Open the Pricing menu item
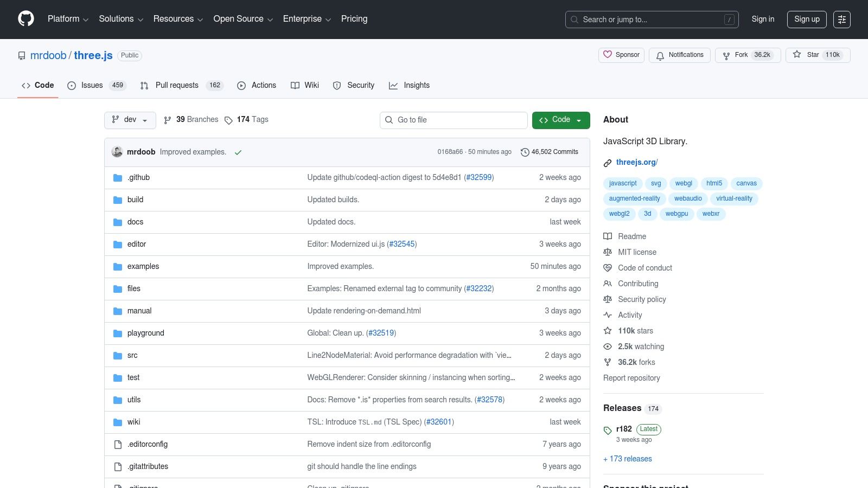Image resolution: width=868 pixels, height=488 pixels. pyautogui.click(x=354, y=19)
